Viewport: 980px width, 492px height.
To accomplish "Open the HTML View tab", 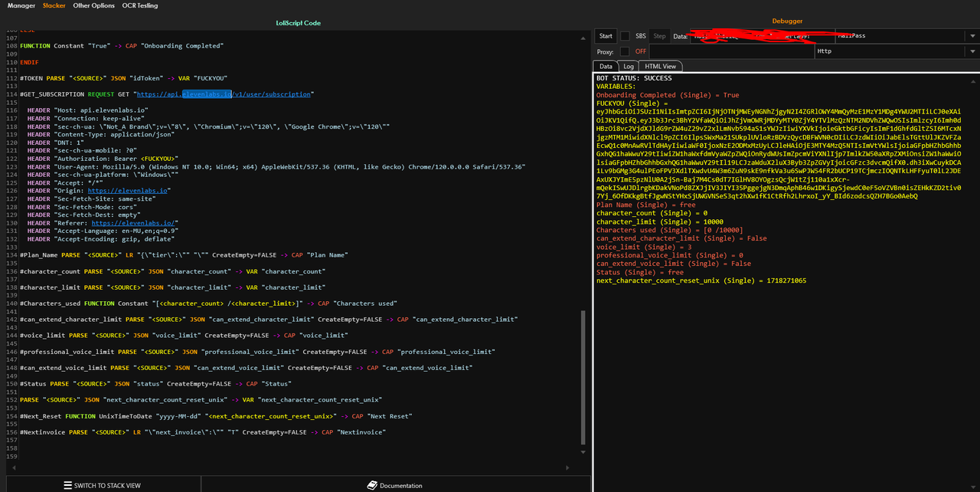I will (x=661, y=67).
